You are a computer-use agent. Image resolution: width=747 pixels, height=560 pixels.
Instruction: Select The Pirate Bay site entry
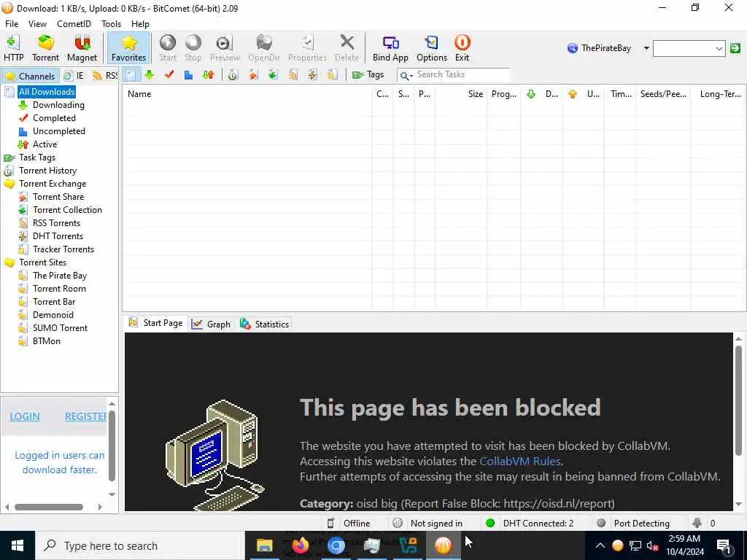pyautogui.click(x=60, y=275)
